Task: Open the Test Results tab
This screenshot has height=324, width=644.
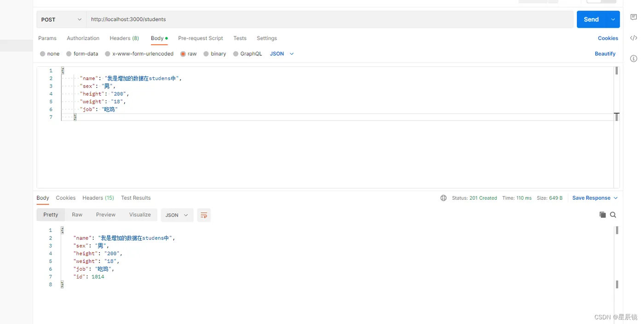Action: (136, 198)
